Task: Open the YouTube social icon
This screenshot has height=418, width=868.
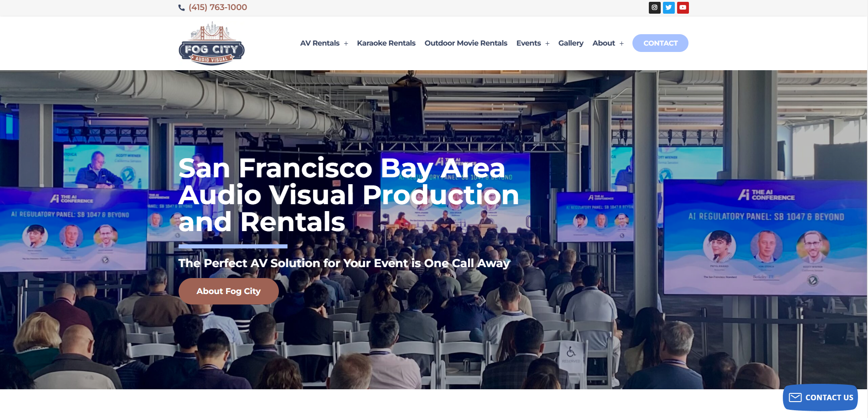Action: pos(683,7)
